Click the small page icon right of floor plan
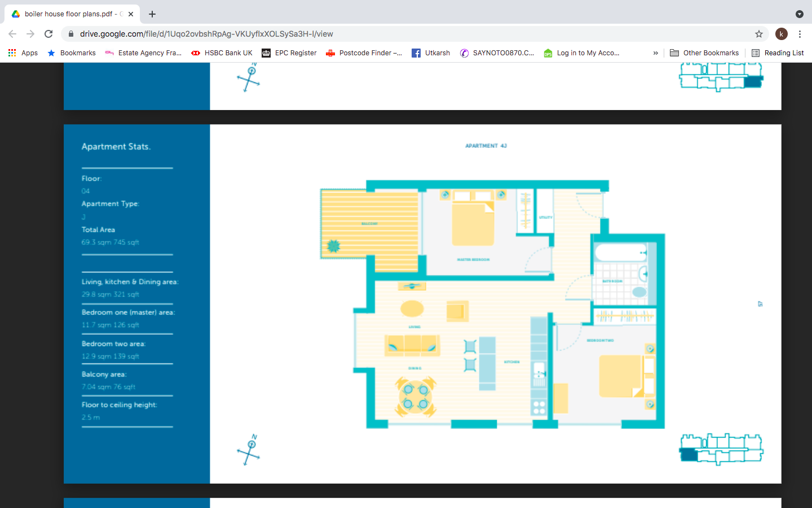The height and width of the screenshot is (508, 812). (x=760, y=304)
